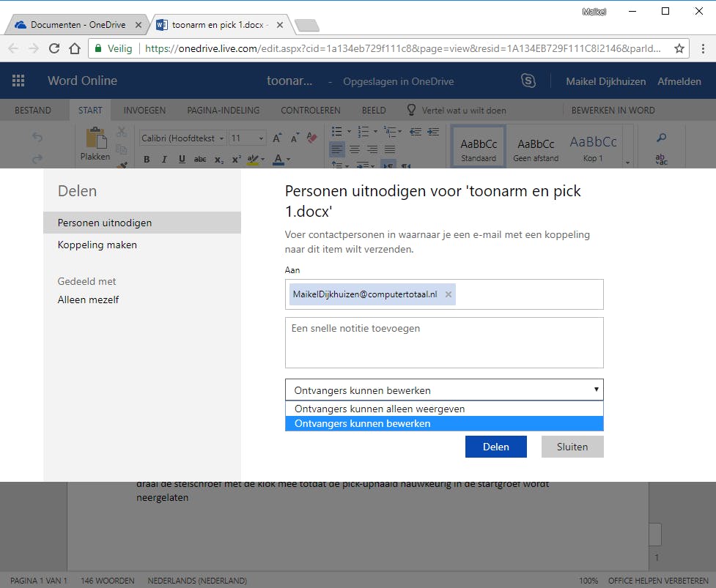Select the Kop 1 style

(x=593, y=148)
